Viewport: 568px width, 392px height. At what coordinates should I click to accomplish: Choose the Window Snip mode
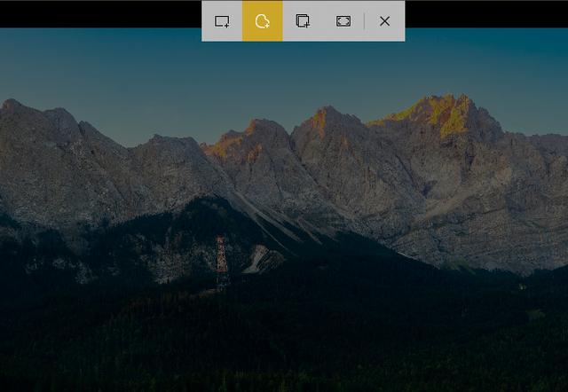(303, 21)
